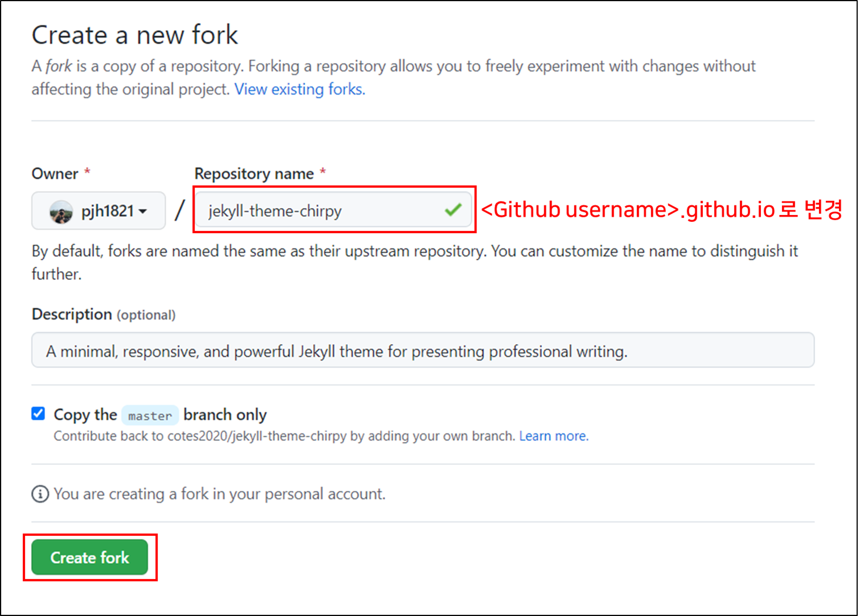
Task: Select the Repository name input field
Action: click(x=319, y=210)
